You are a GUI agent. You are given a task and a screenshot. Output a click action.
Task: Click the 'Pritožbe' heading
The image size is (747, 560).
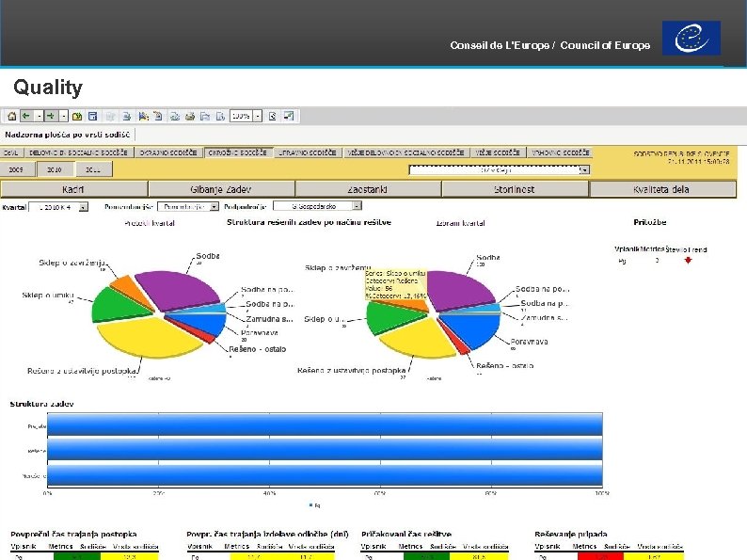click(x=650, y=222)
